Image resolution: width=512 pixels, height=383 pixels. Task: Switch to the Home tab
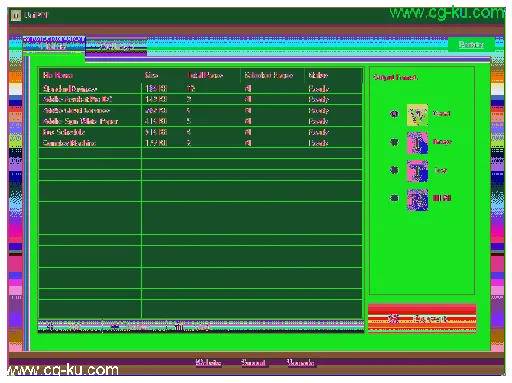click(x=54, y=46)
